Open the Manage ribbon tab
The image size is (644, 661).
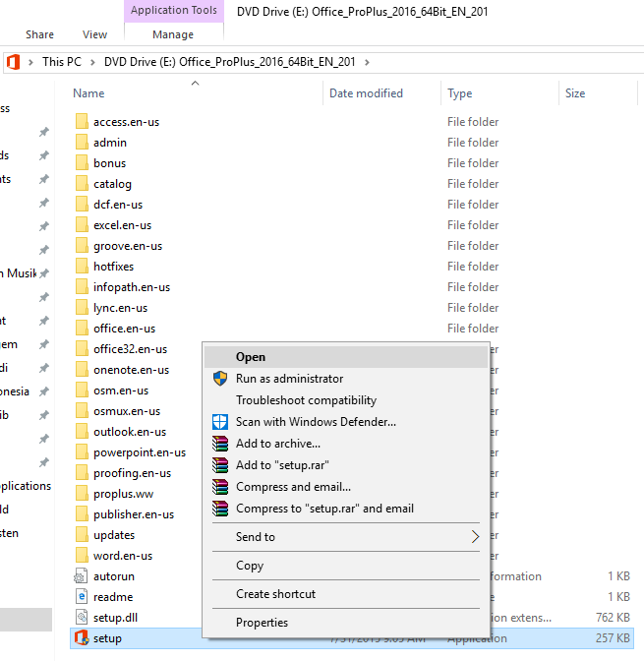pyautogui.click(x=173, y=34)
